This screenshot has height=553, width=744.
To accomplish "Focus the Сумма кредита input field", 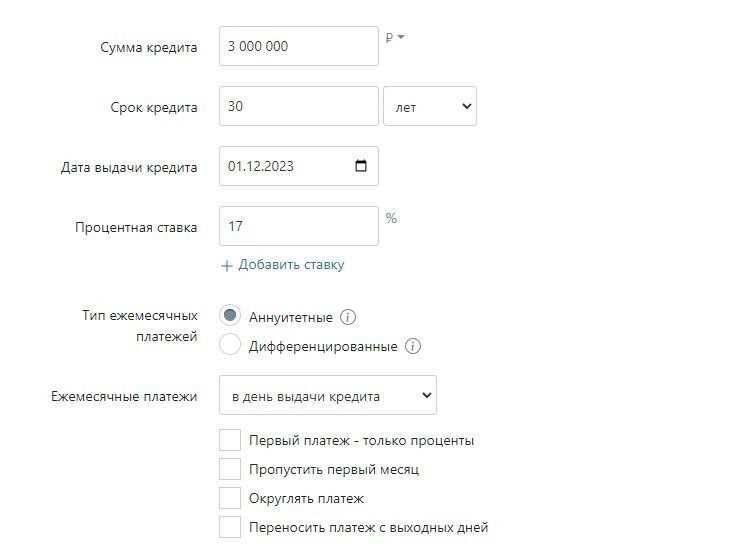I will 299,46.
